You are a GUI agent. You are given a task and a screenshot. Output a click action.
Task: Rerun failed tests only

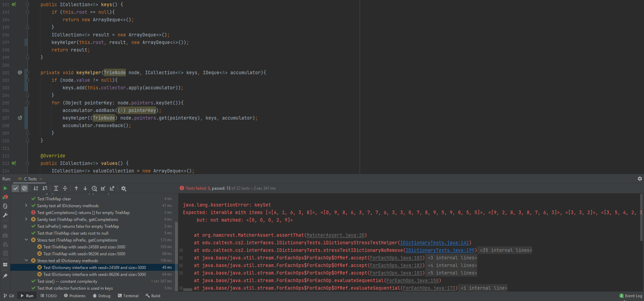coord(5,197)
